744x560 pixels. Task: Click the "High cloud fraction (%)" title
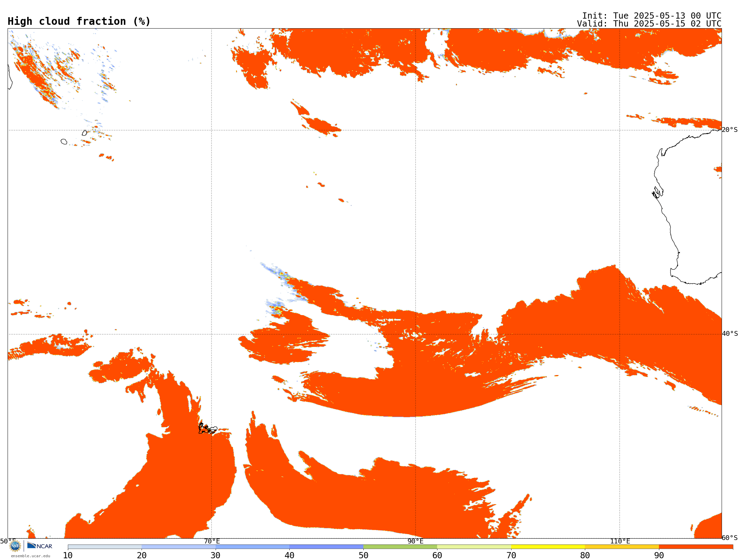pyautogui.click(x=79, y=21)
